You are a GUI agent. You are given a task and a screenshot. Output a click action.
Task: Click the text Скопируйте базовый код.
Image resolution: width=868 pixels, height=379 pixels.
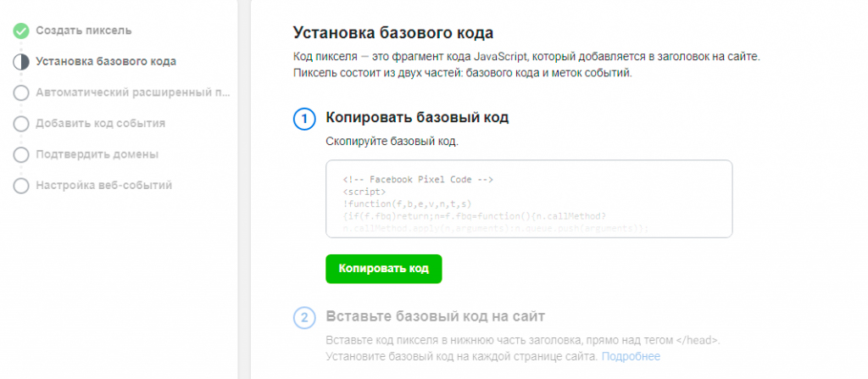point(392,142)
